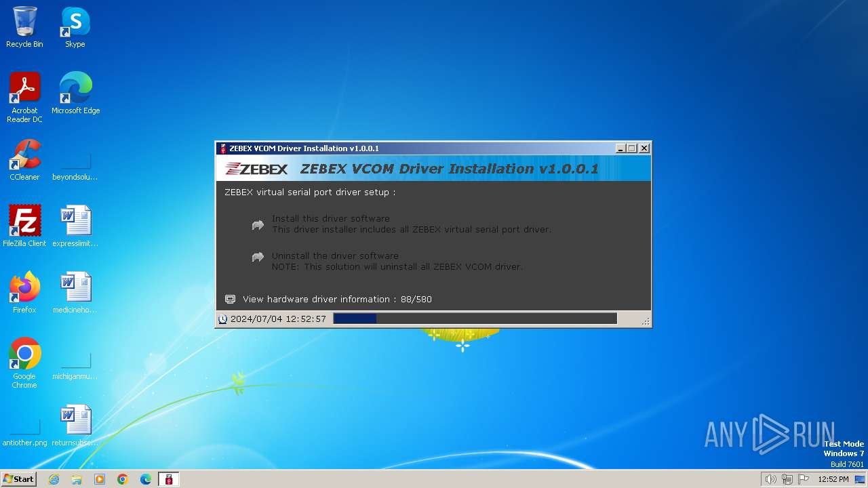Select Install this driver software option
868x488 pixels.
[x=412, y=224]
